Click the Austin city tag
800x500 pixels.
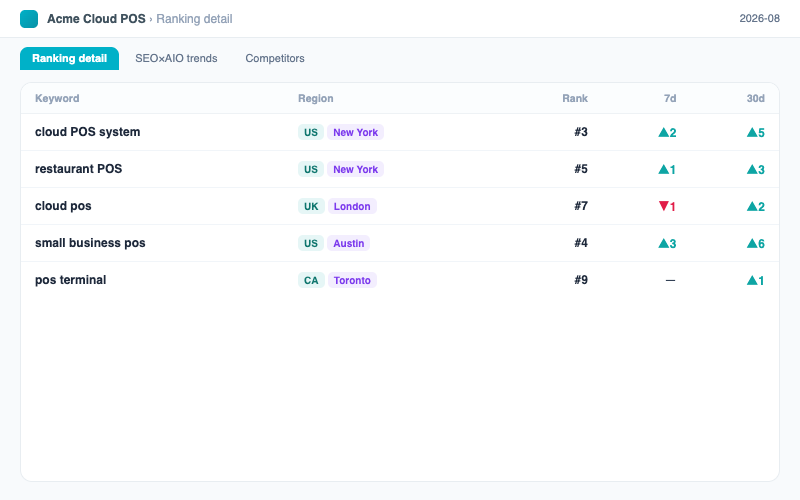[x=348, y=243]
